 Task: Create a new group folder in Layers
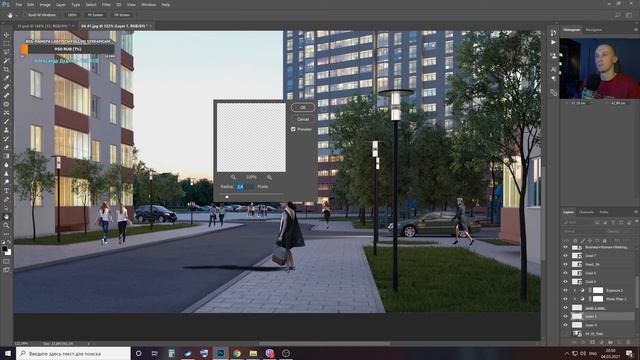click(x=611, y=342)
